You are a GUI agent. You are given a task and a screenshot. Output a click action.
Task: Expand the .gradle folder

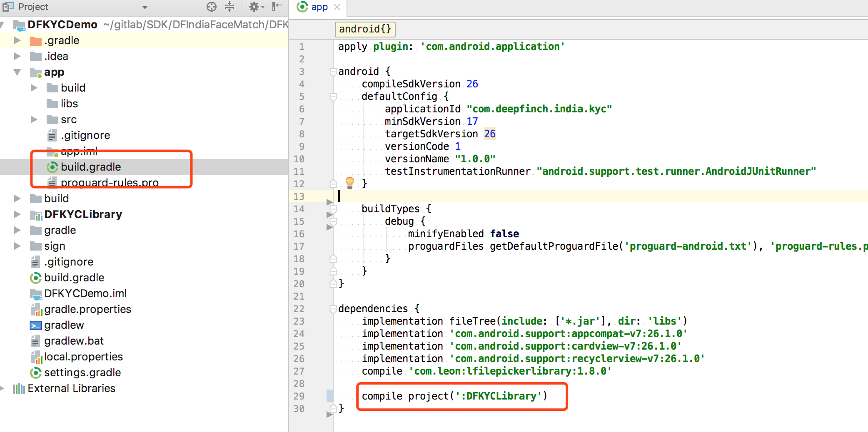coord(17,40)
